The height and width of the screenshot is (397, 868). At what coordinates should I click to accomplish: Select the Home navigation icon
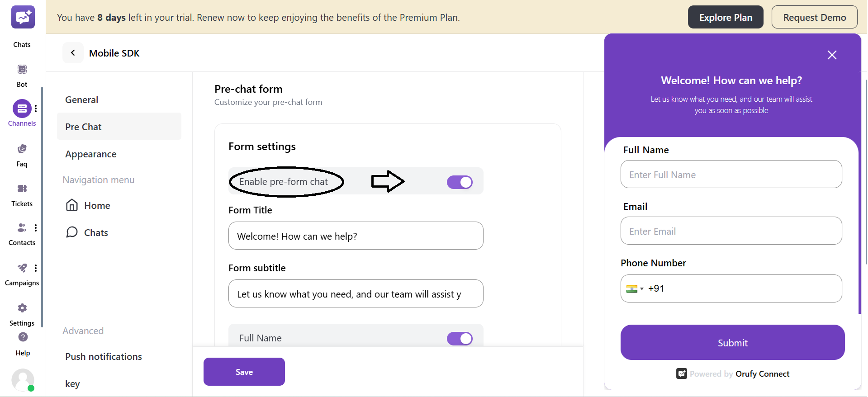point(72,205)
